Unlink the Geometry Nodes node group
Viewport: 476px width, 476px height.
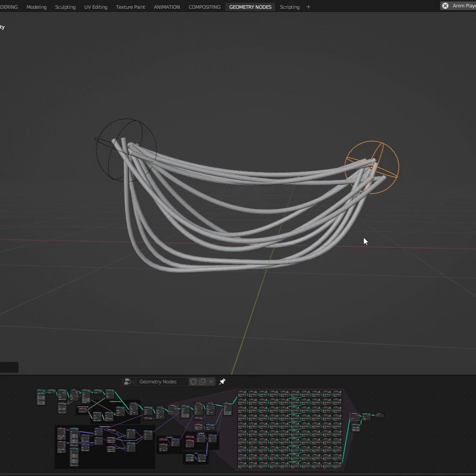click(x=211, y=382)
